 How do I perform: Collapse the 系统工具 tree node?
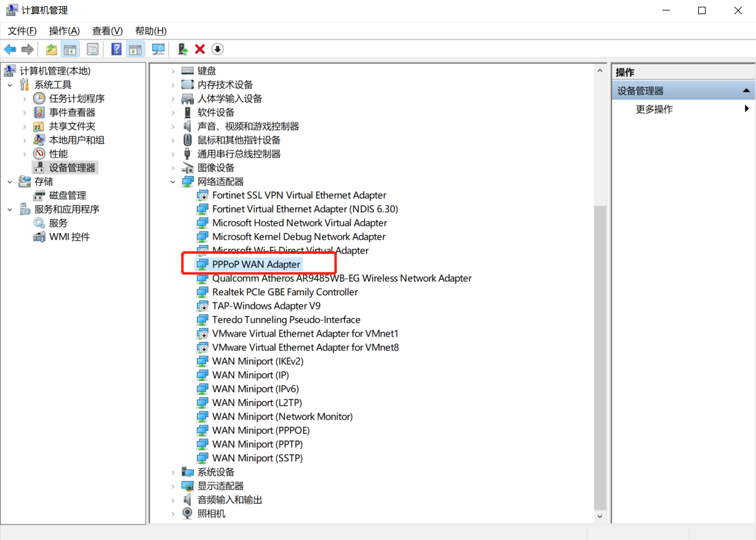pyautogui.click(x=10, y=85)
